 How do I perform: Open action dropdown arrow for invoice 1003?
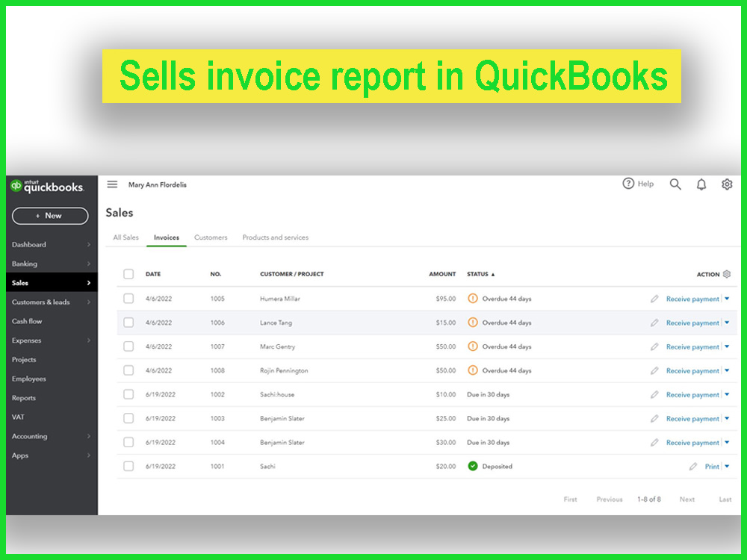pyautogui.click(x=727, y=418)
